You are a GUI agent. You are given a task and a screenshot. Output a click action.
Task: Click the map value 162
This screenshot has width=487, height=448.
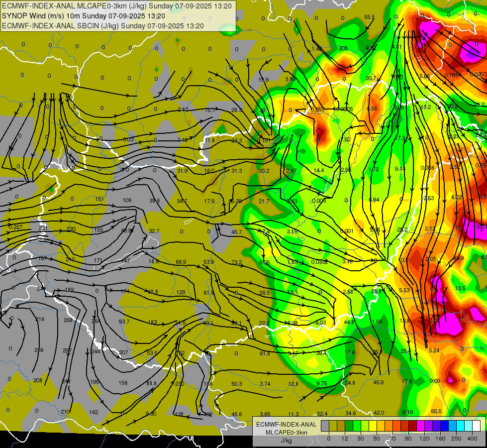point(94,412)
